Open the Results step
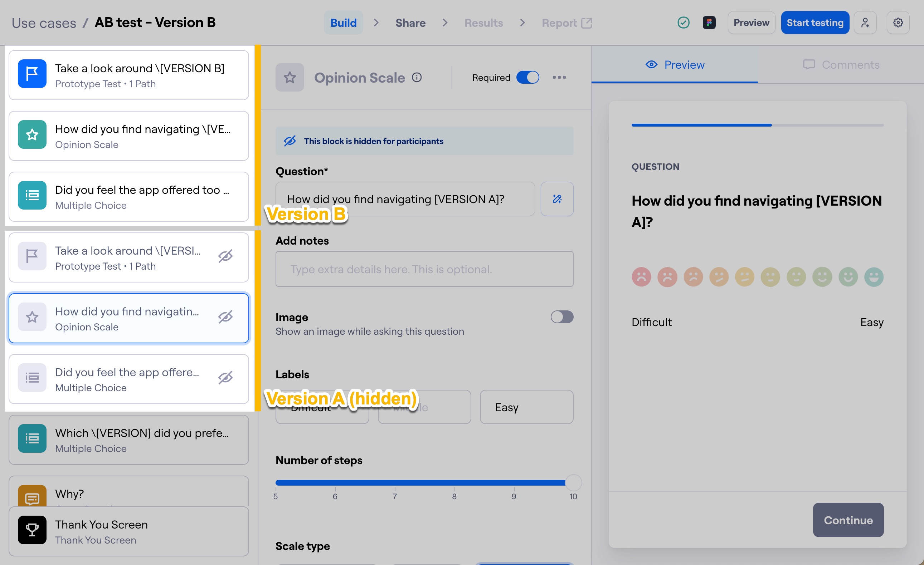924x565 pixels. [x=483, y=23]
